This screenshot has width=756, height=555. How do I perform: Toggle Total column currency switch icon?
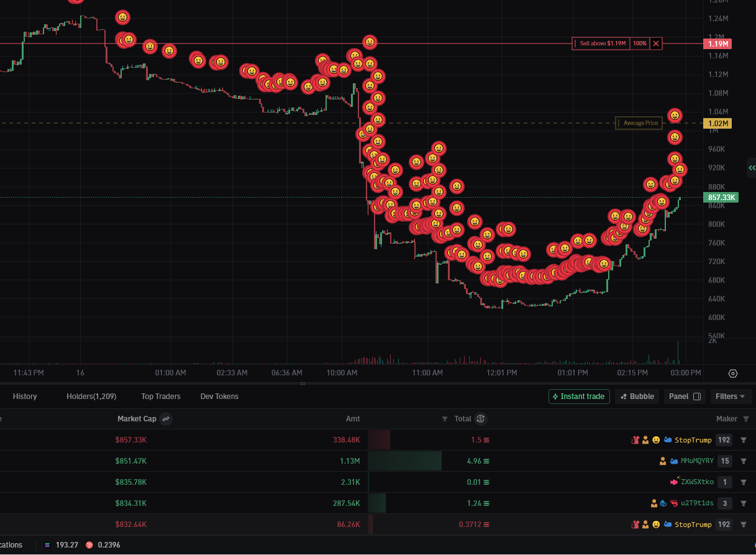pyautogui.click(x=481, y=419)
